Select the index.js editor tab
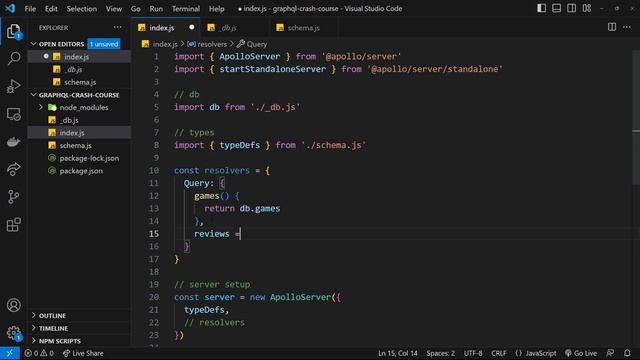Viewport: 640px width, 360px height. 166,28
